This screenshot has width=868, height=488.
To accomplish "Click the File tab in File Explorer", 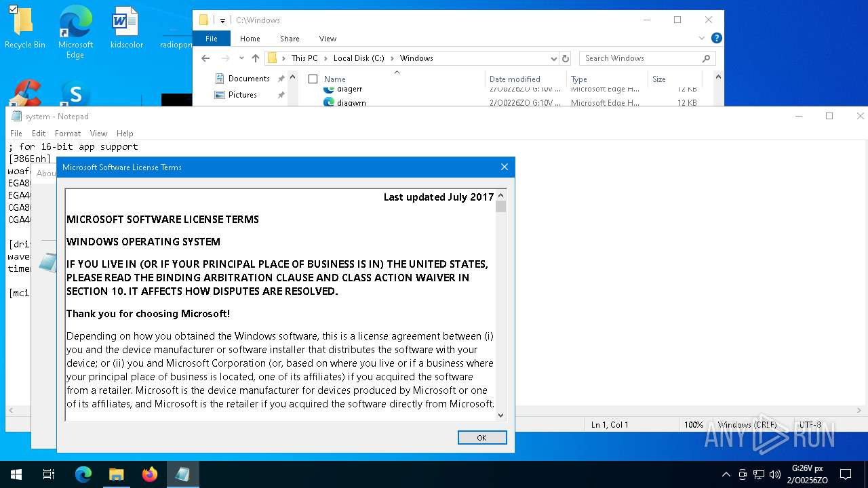I will [x=212, y=39].
